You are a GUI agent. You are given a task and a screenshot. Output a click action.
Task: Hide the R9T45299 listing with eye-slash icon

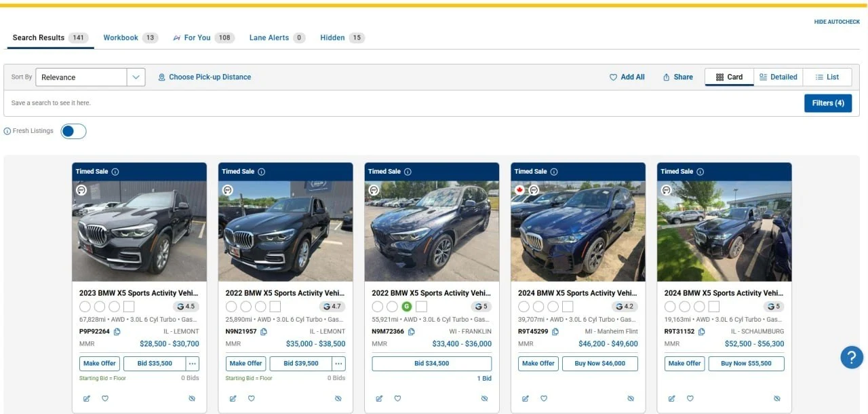click(x=631, y=398)
